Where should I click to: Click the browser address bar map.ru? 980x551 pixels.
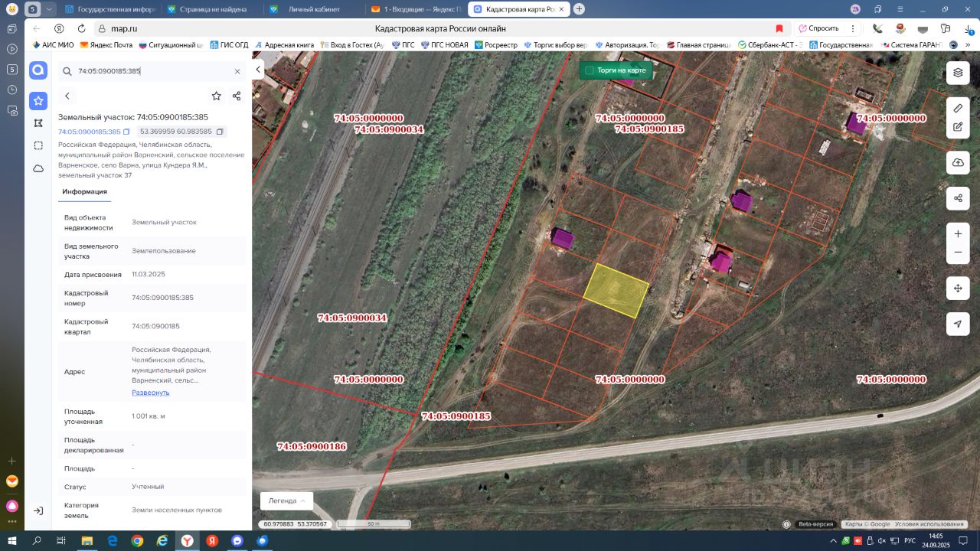(124, 28)
